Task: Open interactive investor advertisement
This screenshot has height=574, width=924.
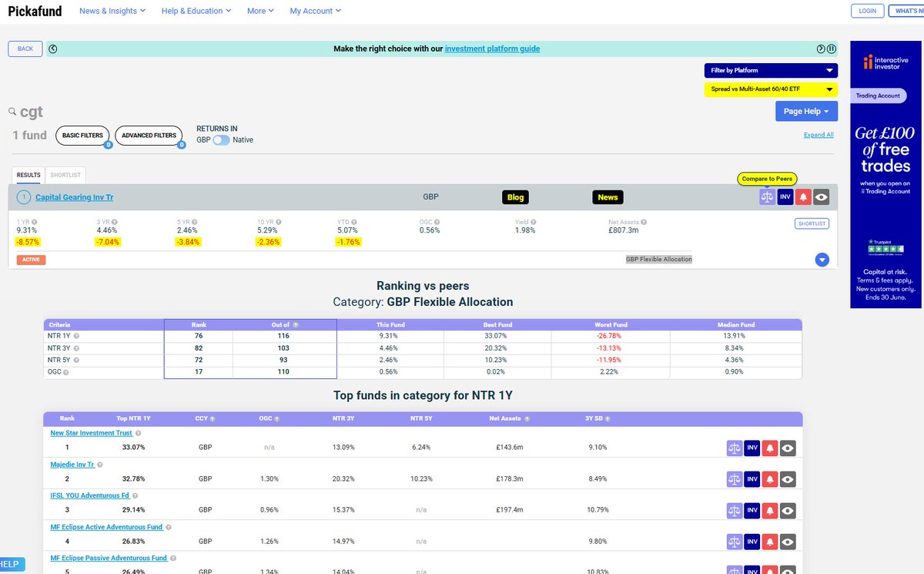Action: pos(885,174)
